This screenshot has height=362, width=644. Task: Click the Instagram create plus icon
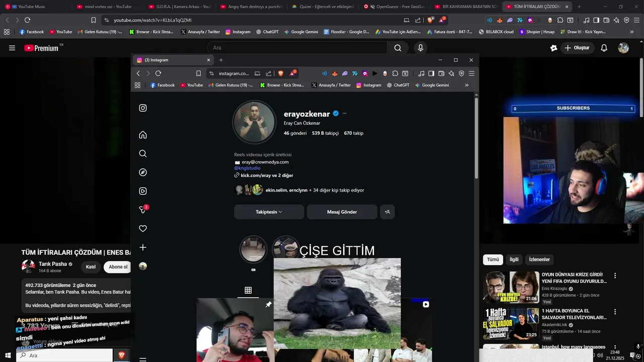click(x=143, y=247)
